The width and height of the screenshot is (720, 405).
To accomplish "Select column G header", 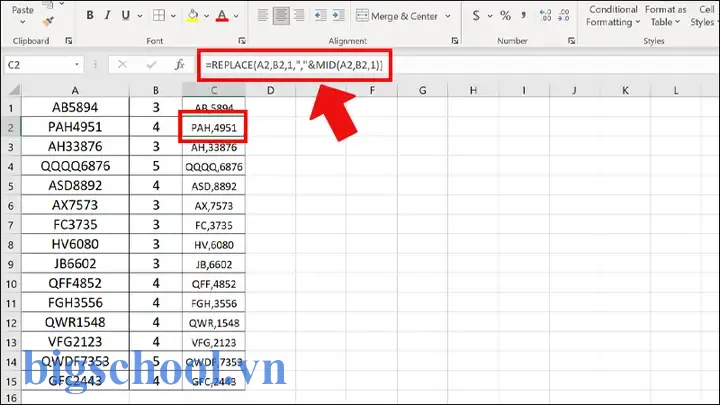I will tap(422, 90).
